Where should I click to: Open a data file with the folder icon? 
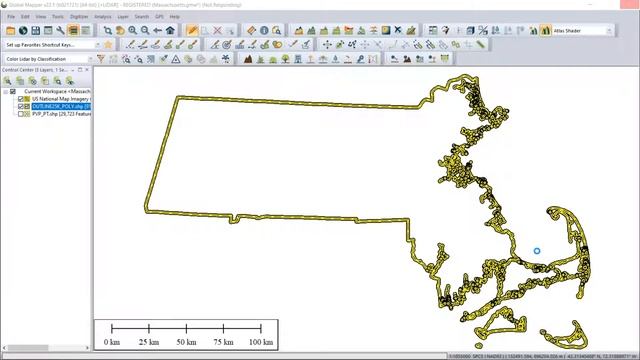11,31
